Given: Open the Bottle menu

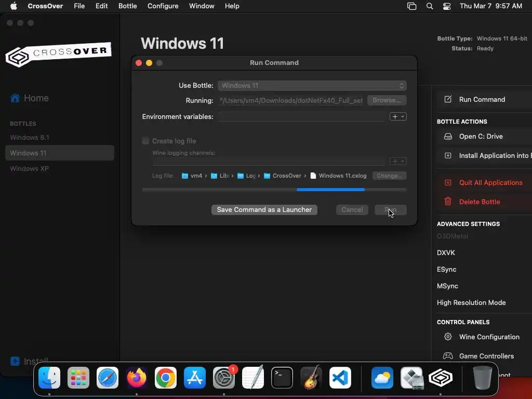Looking at the screenshot, I should click(x=128, y=6).
